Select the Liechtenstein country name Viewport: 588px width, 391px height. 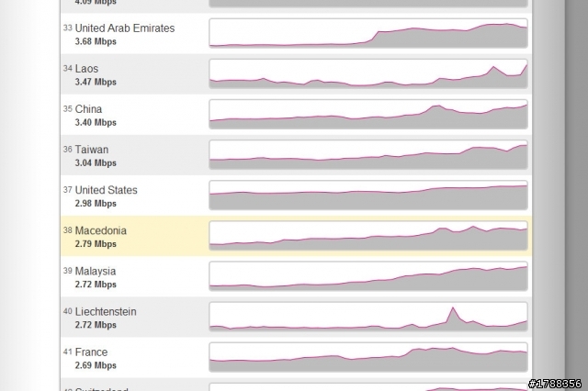click(x=106, y=311)
